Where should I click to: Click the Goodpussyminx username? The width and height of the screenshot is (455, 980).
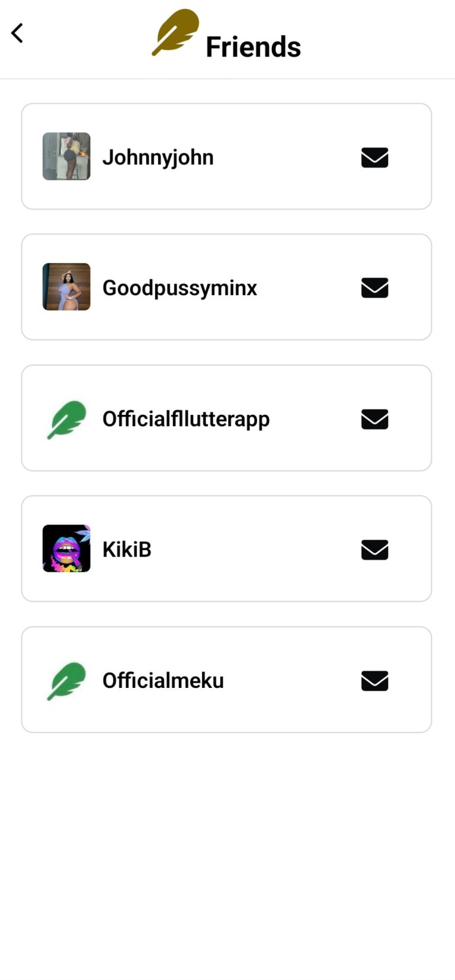(x=180, y=288)
